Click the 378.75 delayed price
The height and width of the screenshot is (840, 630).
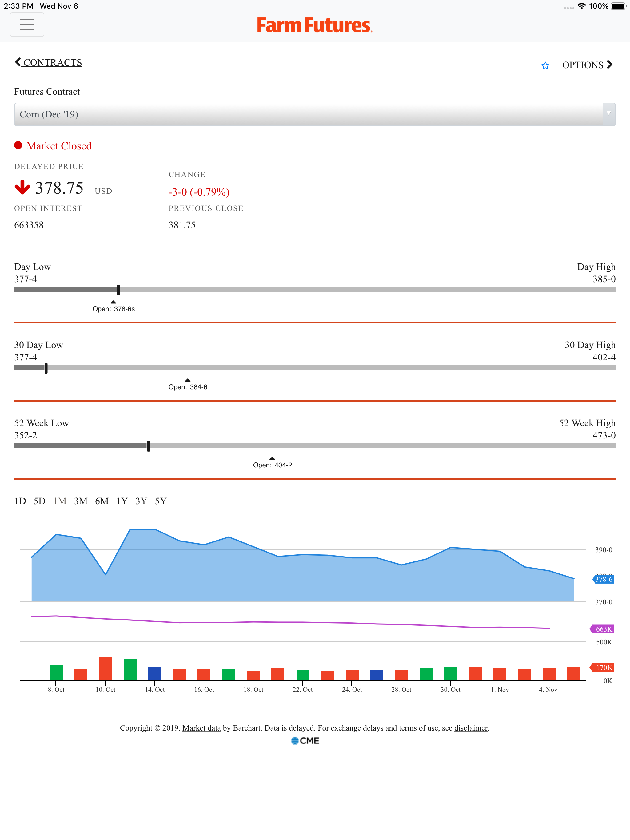click(59, 188)
